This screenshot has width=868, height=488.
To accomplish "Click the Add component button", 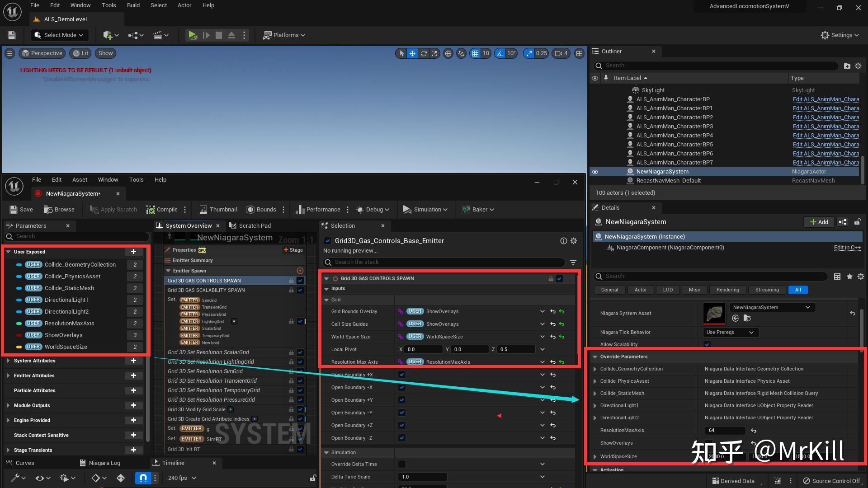I will pyautogui.click(x=819, y=222).
